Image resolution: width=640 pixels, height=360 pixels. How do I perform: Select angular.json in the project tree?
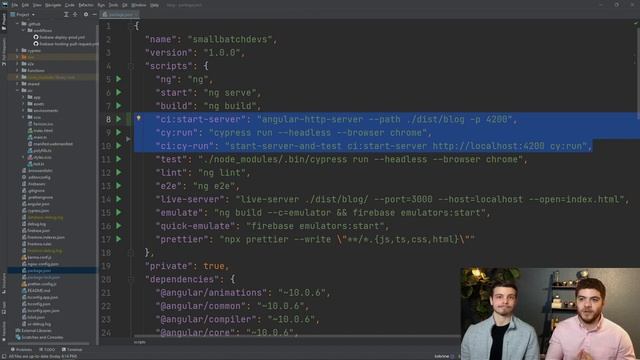coord(38,204)
